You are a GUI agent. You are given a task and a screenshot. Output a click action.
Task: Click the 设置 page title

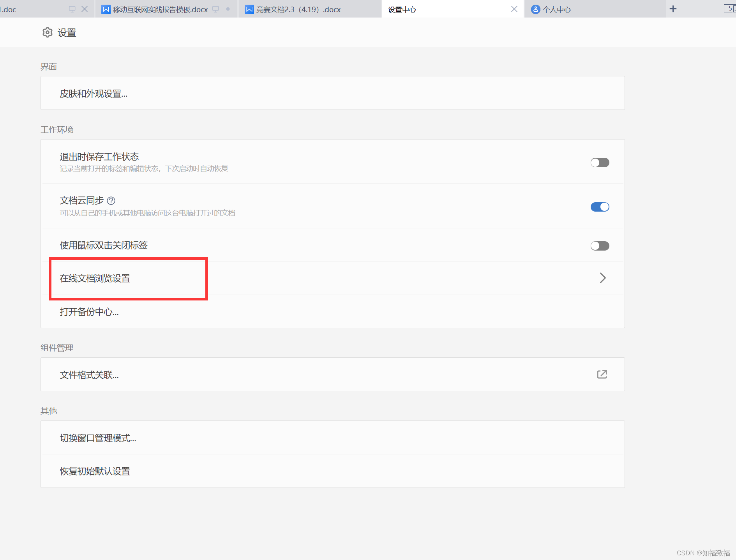(67, 33)
